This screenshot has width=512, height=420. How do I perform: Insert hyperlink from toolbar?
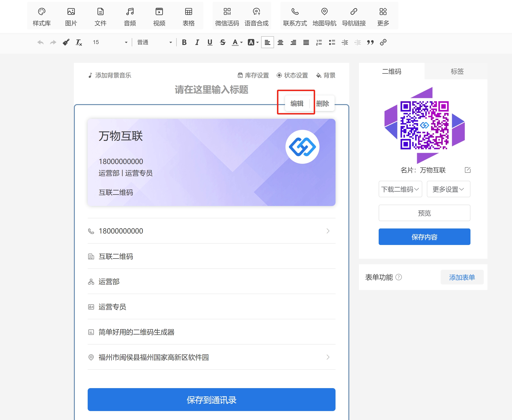click(383, 42)
